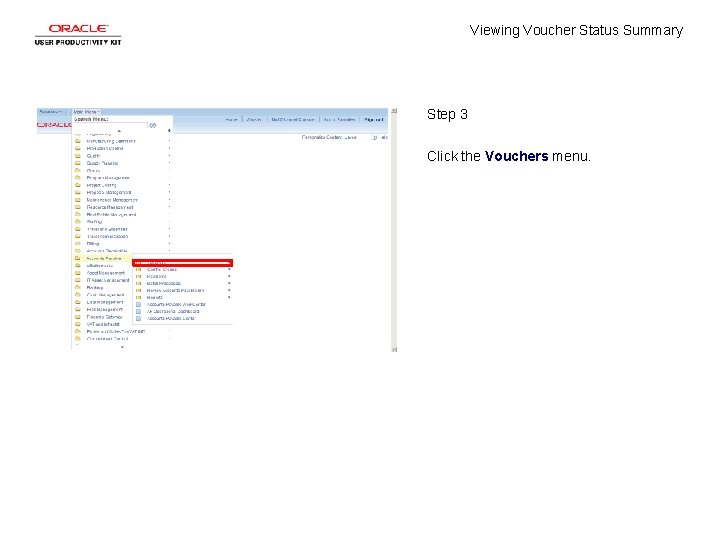Open the Favorites dropdown
This screenshot has width=720, height=540.
point(50,112)
